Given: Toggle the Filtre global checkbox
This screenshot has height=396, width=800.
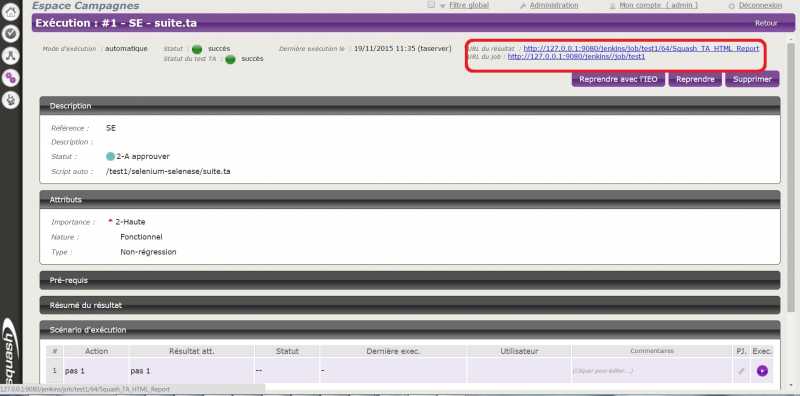Looking at the screenshot, I should click(x=431, y=5).
